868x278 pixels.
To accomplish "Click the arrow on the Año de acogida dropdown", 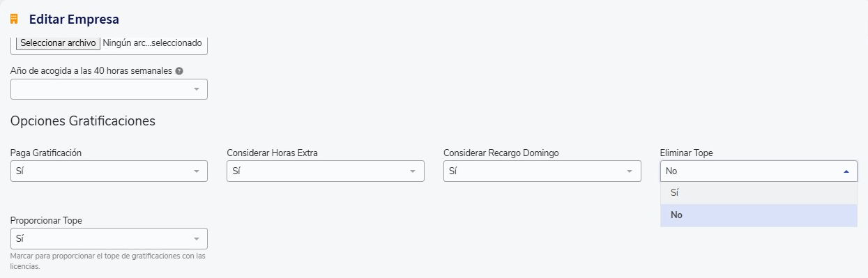I will [197, 89].
